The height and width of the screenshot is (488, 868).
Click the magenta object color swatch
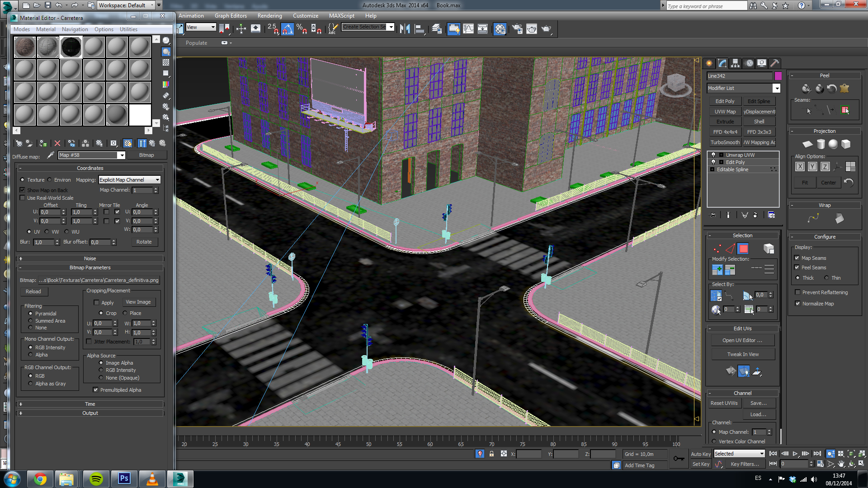click(778, 76)
